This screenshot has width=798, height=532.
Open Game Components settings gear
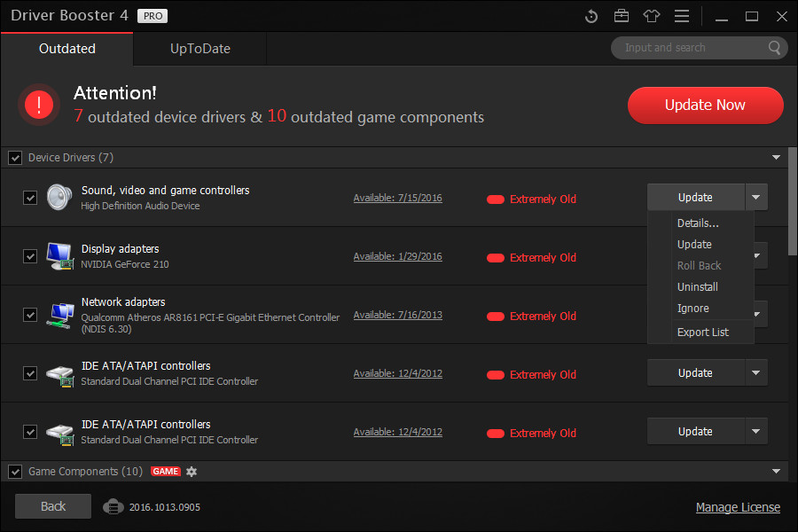point(192,471)
